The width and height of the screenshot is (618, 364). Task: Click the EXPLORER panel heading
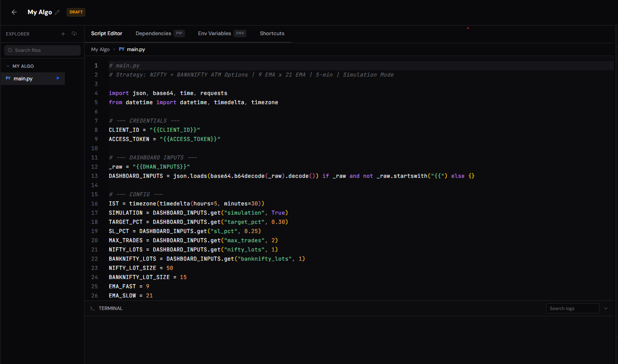pos(18,34)
